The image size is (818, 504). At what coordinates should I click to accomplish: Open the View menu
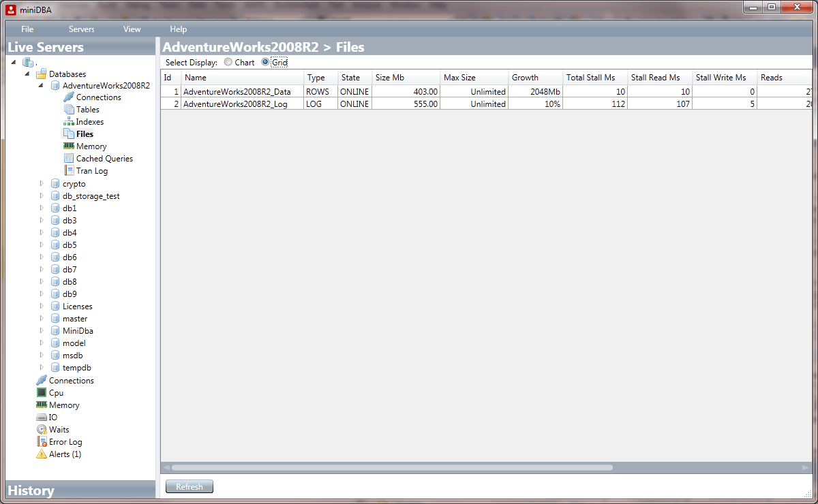(x=132, y=29)
